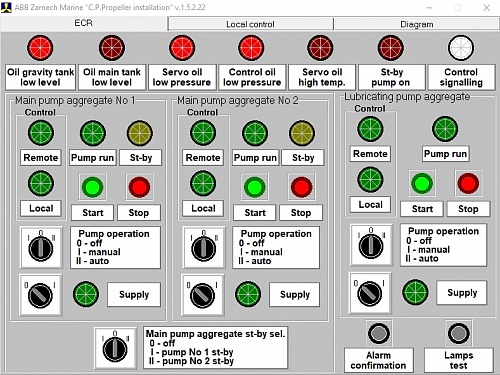Click pump No 1 green Start button

92,187
